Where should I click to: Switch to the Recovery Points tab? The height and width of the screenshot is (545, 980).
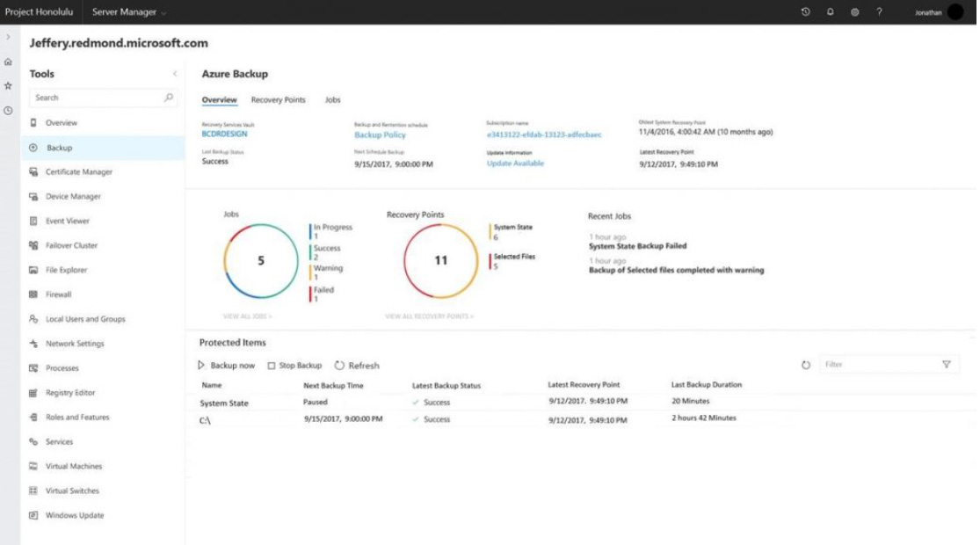(x=278, y=99)
